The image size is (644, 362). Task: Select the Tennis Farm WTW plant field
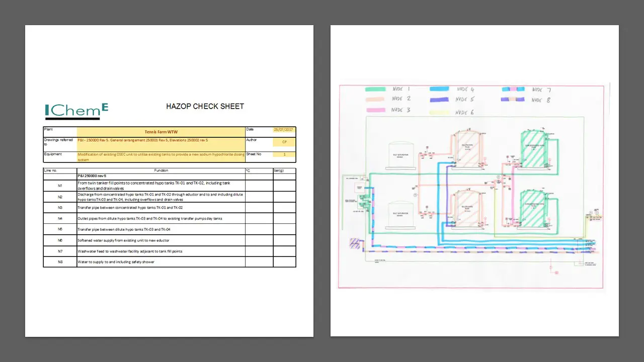click(x=161, y=132)
